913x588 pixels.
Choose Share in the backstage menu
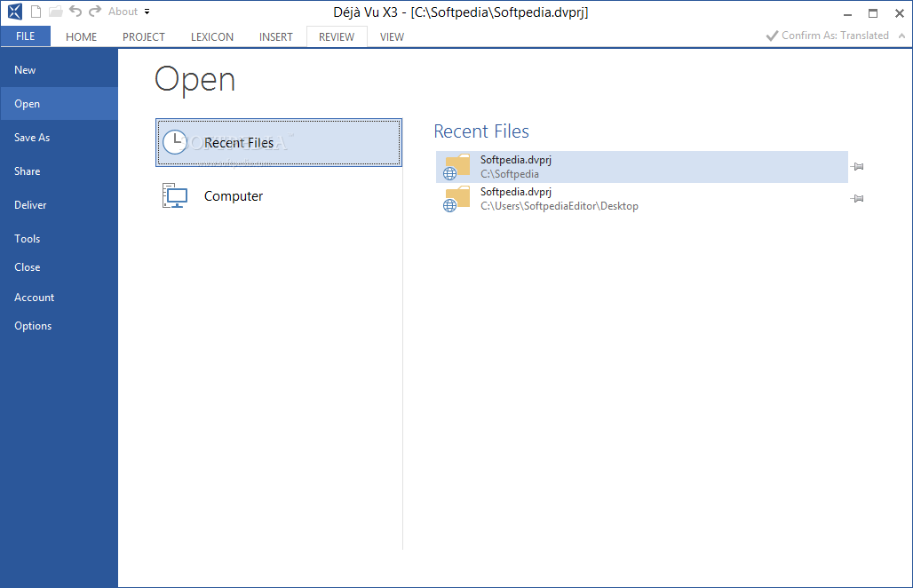[59, 171]
